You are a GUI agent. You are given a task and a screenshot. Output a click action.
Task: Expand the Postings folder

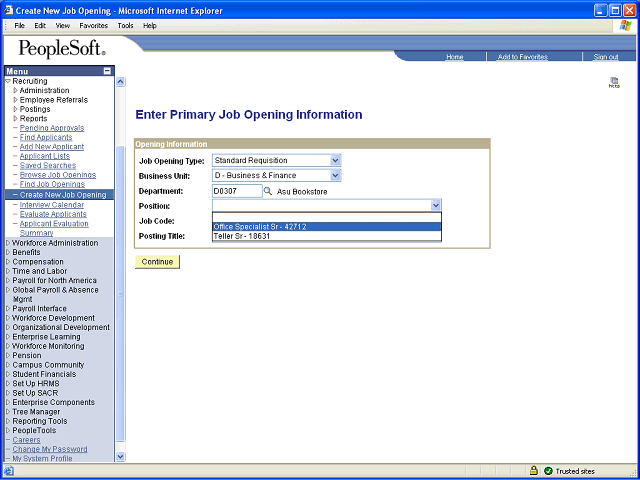16,109
